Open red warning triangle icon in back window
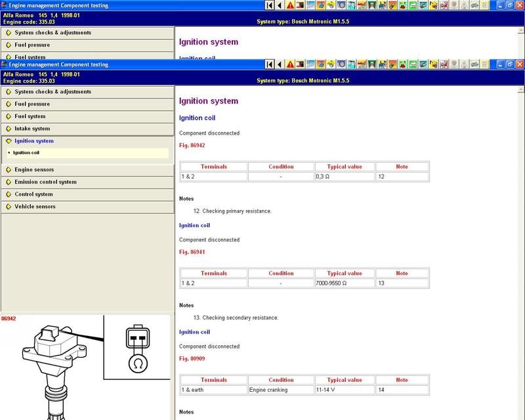 [x=290, y=5]
